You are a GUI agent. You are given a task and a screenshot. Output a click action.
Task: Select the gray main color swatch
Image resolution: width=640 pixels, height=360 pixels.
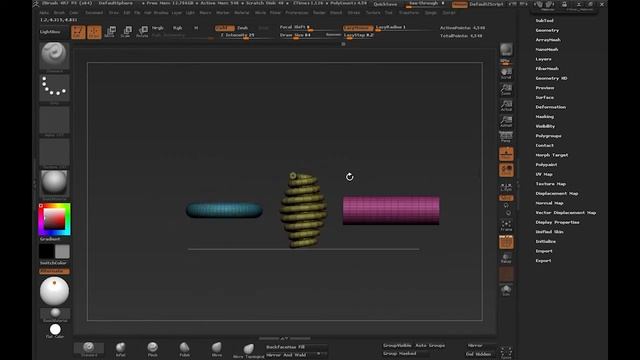62,251
